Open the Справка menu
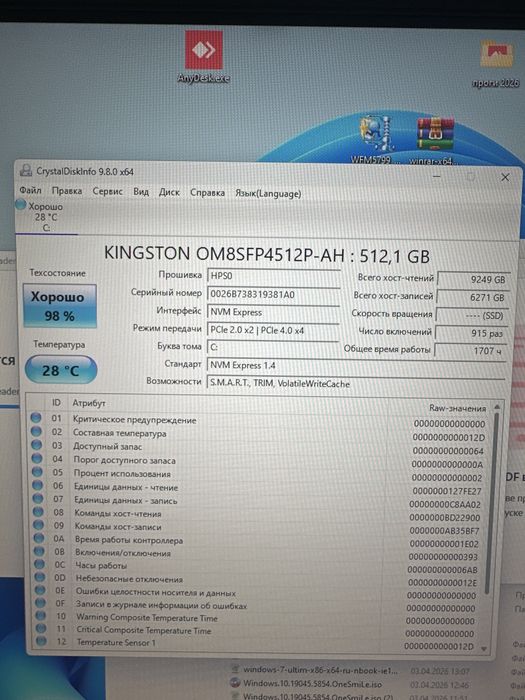The width and height of the screenshot is (525, 700). tap(207, 192)
